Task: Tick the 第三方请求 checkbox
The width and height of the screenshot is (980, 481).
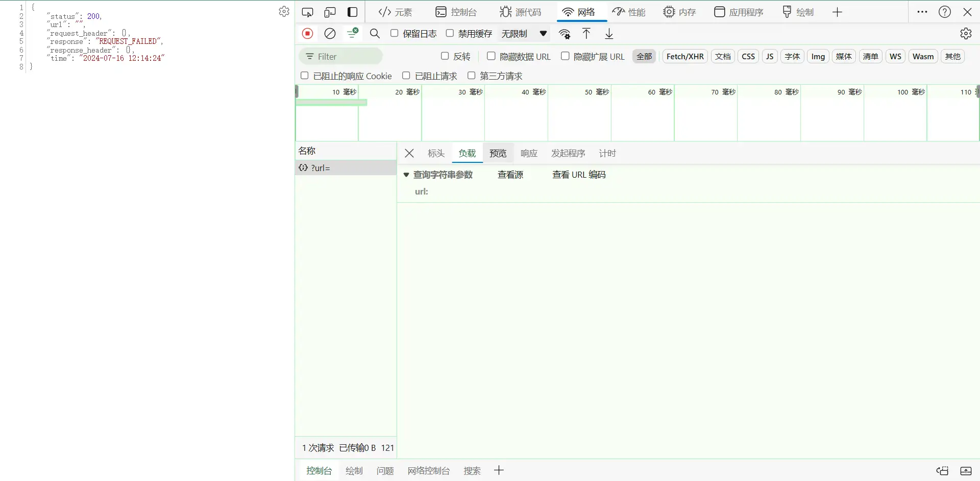Action: coord(472,76)
